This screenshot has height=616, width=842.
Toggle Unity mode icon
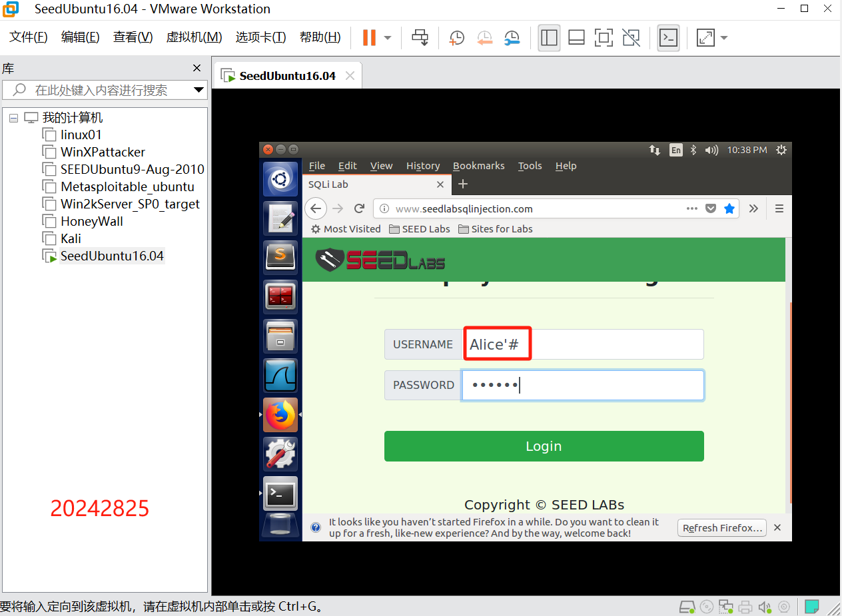click(x=630, y=38)
